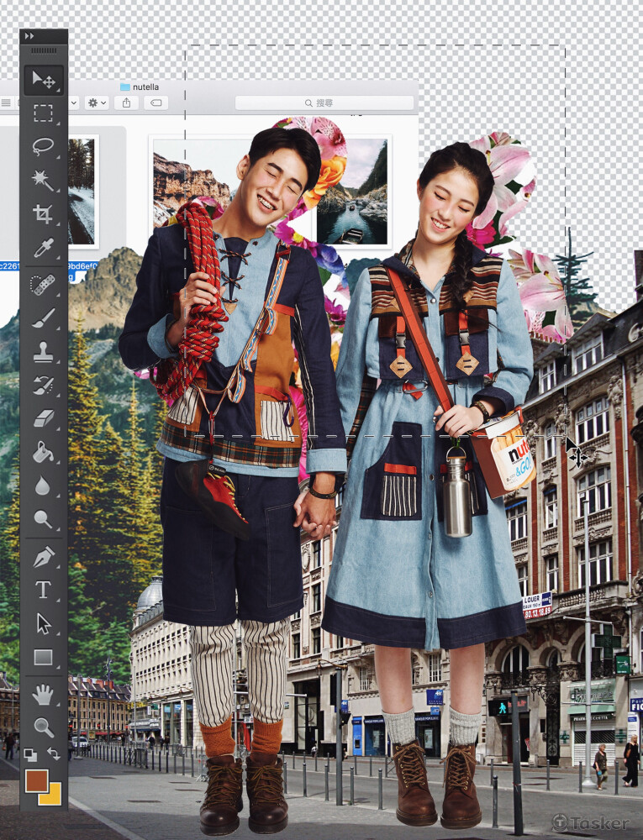This screenshot has height=840, width=643.
Task: Activate the Horizontal Type tool
Action: click(x=43, y=590)
